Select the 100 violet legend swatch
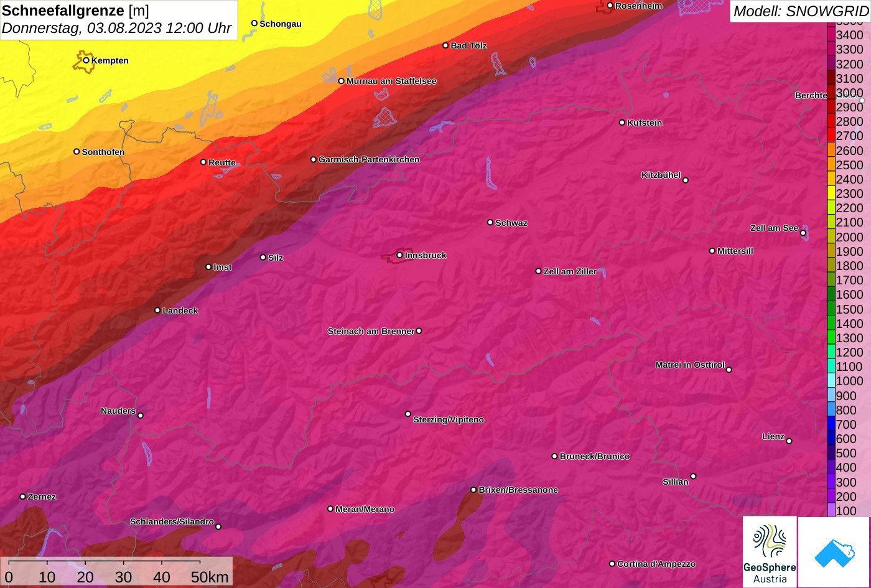Image resolution: width=871 pixels, height=588 pixels. (x=831, y=511)
